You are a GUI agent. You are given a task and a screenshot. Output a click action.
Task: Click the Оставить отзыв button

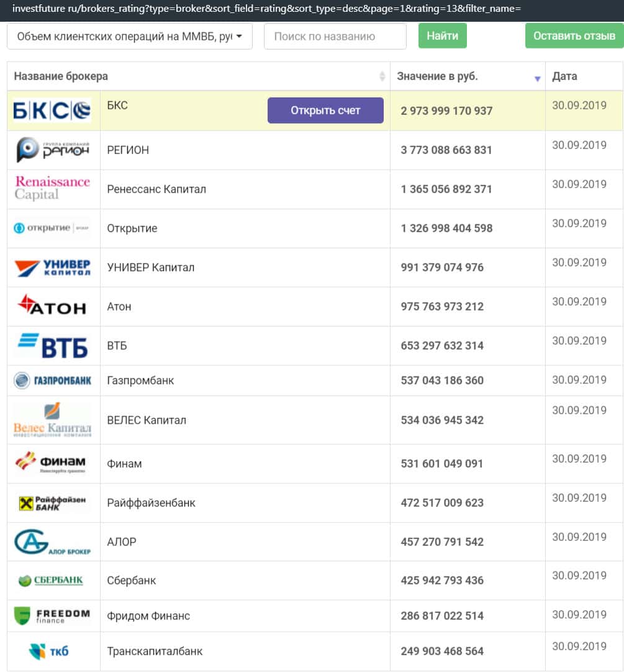coord(574,36)
